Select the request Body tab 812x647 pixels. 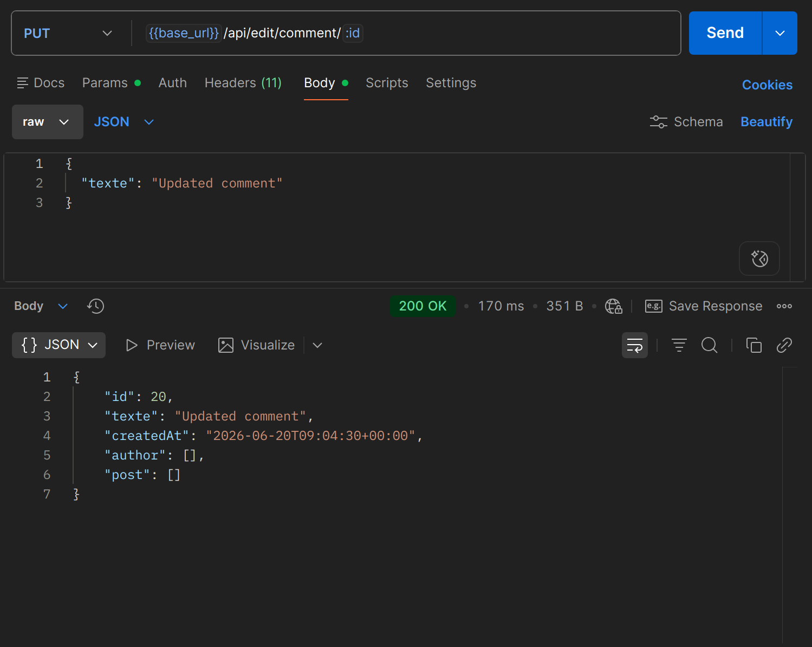click(x=326, y=83)
